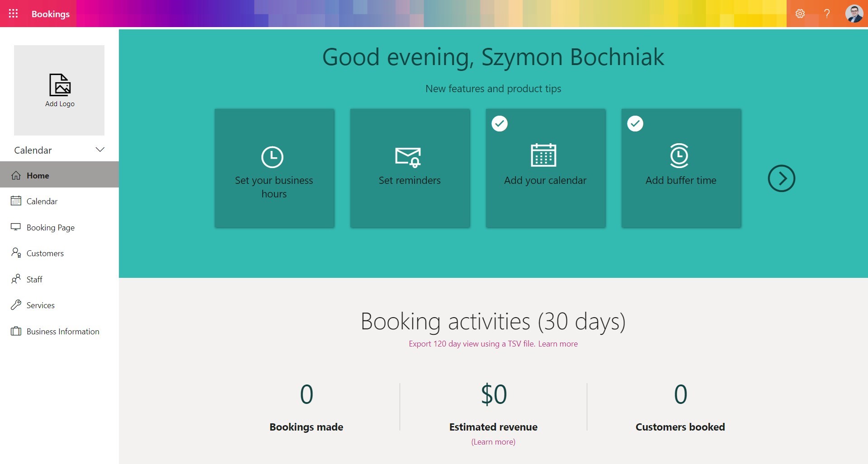The width and height of the screenshot is (868, 464).
Task: Click the Booking activities (30 days) heading
Action: click(x=493, y=322)
